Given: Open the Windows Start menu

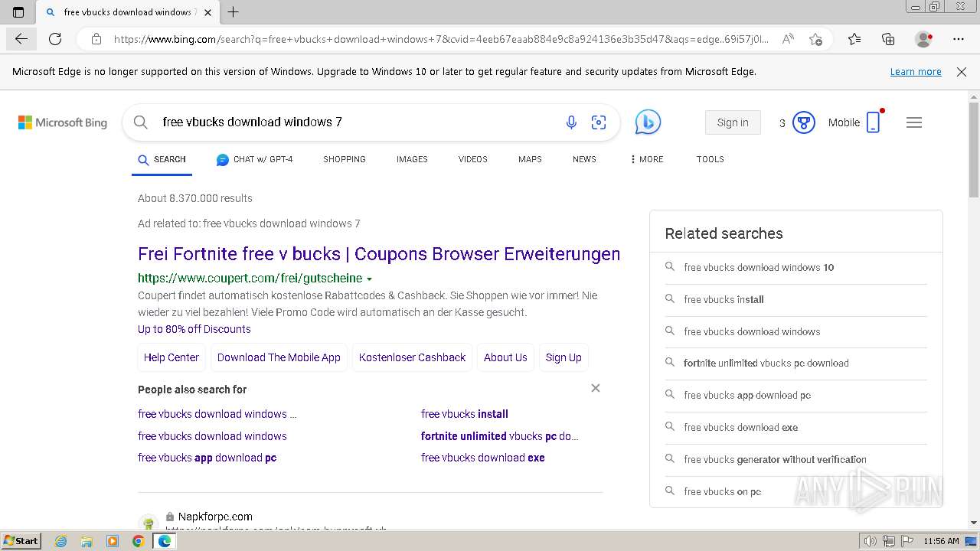Looking at the screenshot, I should 21,541.
